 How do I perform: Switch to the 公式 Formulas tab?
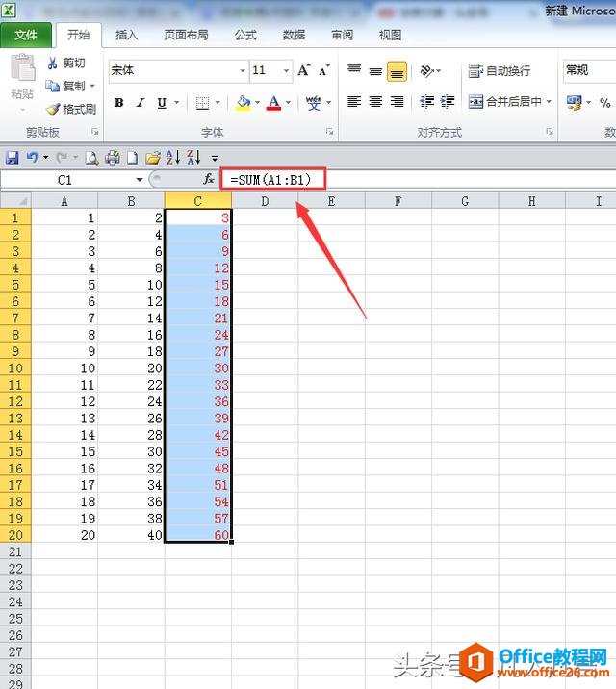click(x=245, y=35)
